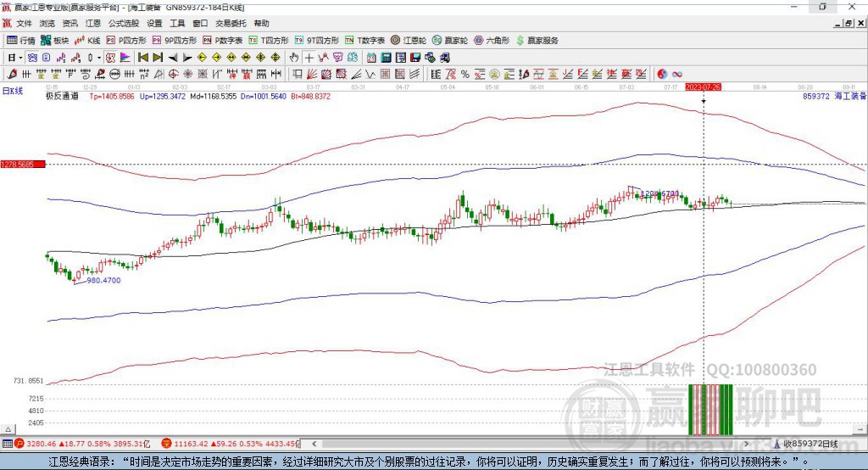This screenshot has height=470, width=868.
Task: Open the P四方形 tool
Action: [x=126, y=41]
